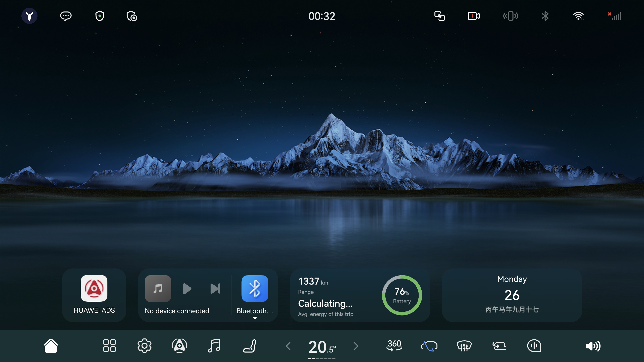644x362 pixels.
Task: Tap "Avg. energy of this trip" label
Action: click(326, 314)
